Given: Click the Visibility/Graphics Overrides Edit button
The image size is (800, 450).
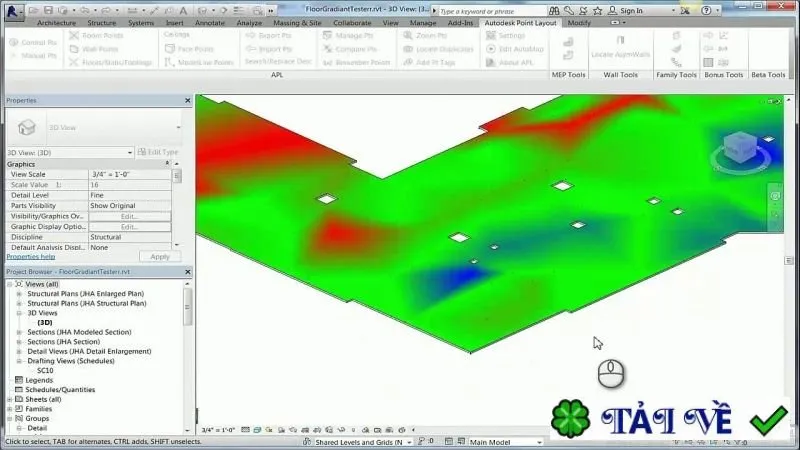Looking at the screenshot, I should tap(130, 216).
